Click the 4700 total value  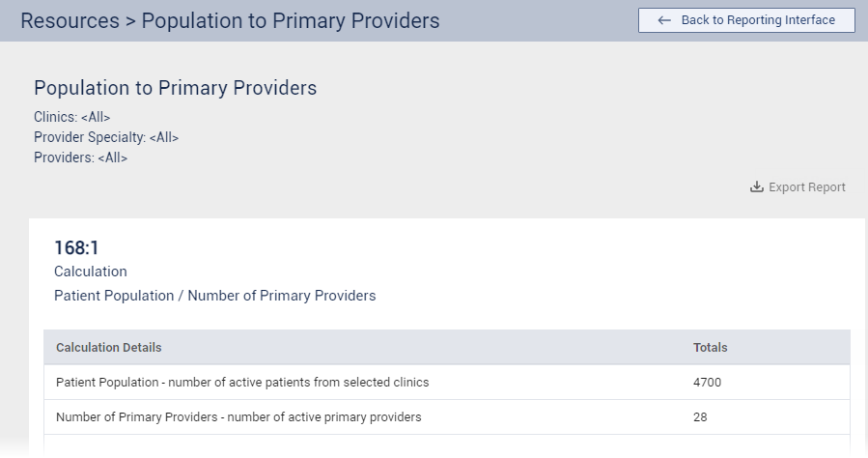point(708,382)
